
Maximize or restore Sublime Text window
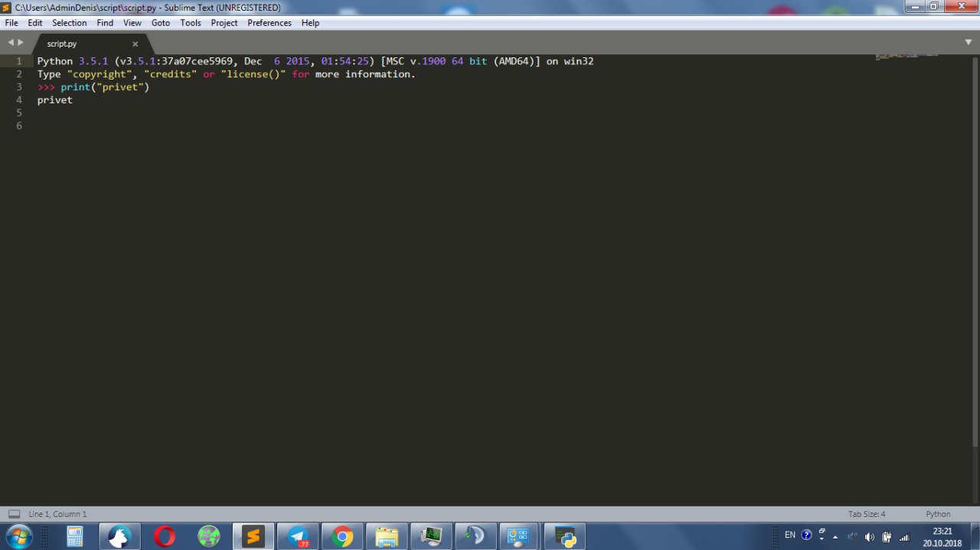pos(934,6)
